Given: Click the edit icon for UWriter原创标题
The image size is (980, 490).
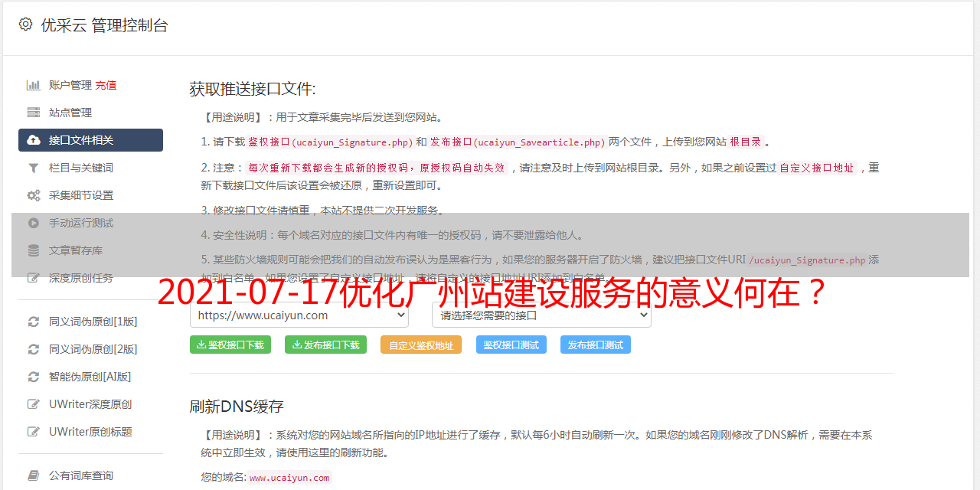Looking at the screenshot, I should pos(34,432).
